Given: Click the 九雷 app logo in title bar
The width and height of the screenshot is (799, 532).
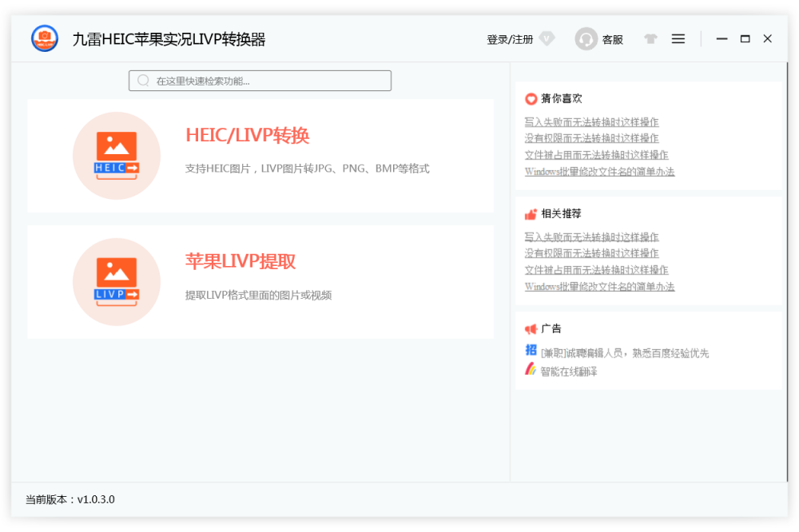Looking at the screenshot, I should click(45, 38).
